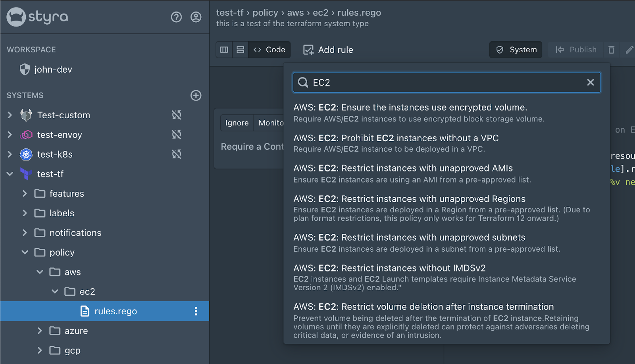Click test-tf in the breadcrumb
Image resolution: width=635 pixels, height=364 pixels.
230,13
